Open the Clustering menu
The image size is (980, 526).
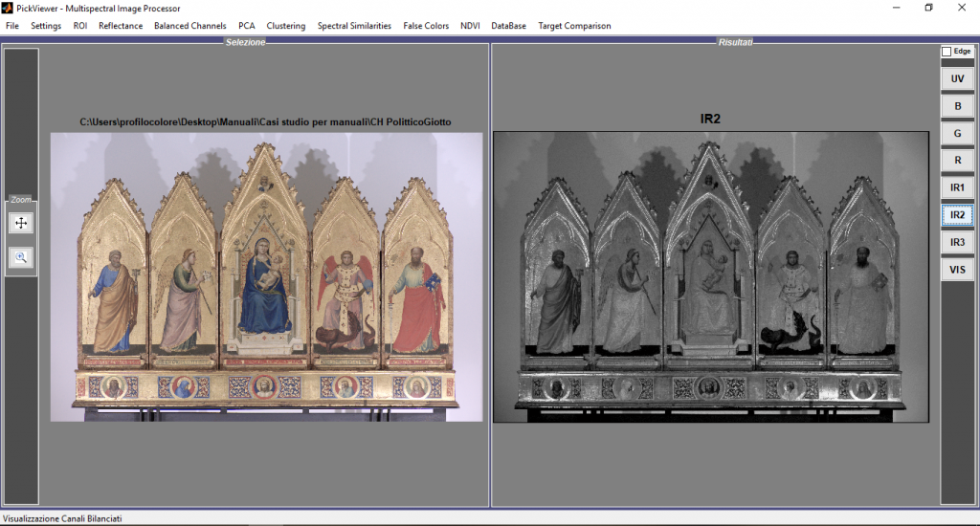pos(285,26)
